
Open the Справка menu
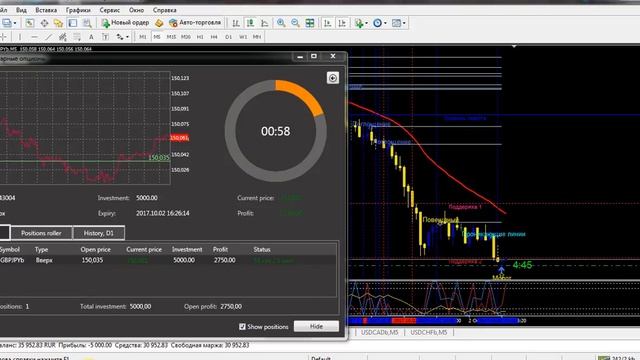pyautogui.click(x=164, y=10)
